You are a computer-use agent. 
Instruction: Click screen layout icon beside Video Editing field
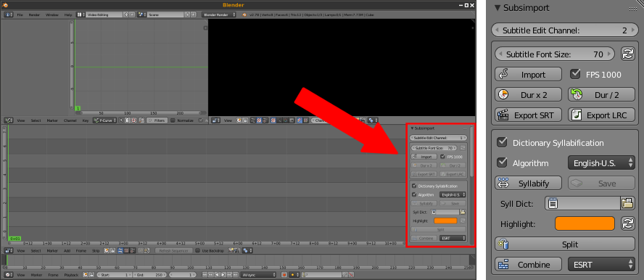(x=81, y=15)
